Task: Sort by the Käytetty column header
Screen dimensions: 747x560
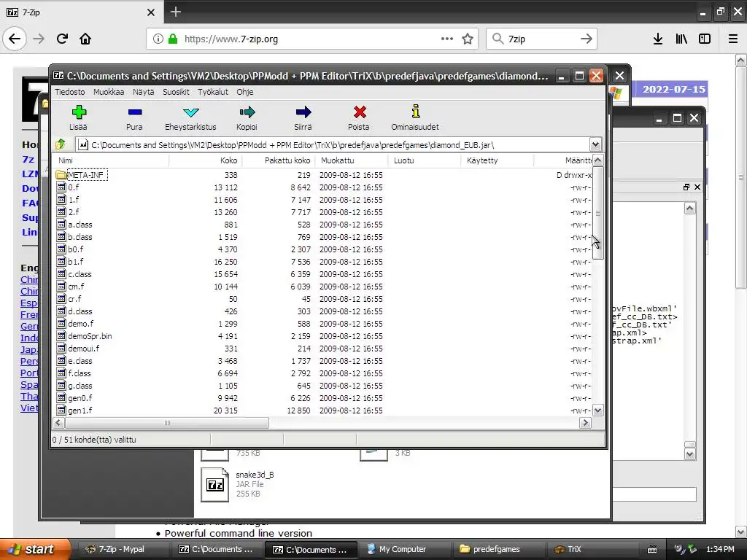Action: click(498, 160)
